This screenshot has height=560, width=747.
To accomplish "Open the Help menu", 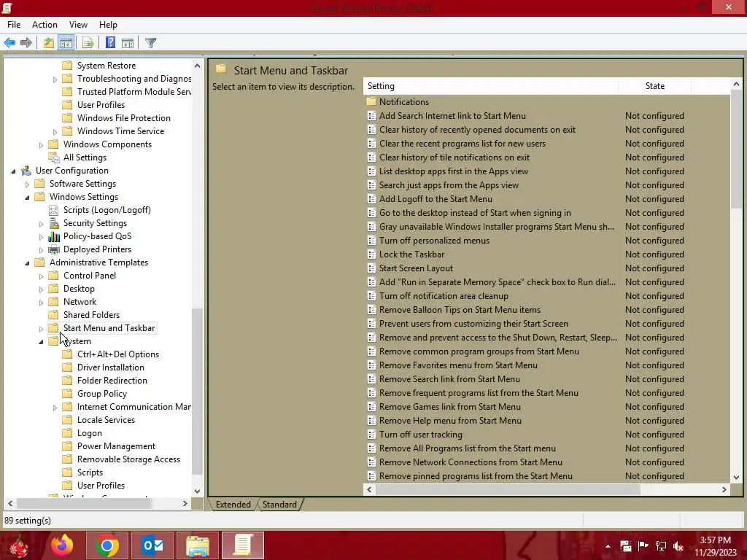I will 108,25.
